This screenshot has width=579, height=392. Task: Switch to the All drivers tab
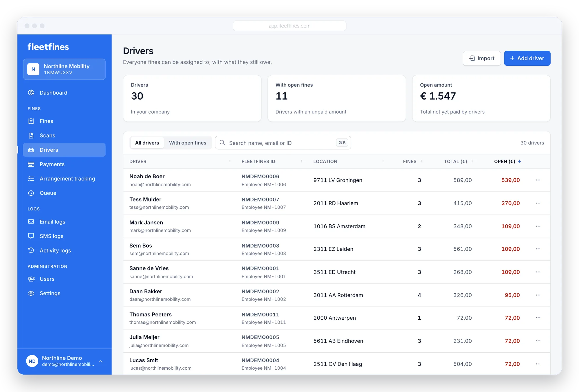point(147,143)
